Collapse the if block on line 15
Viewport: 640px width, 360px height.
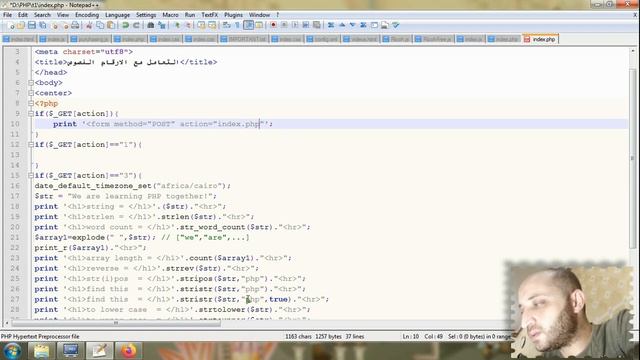[x=31, y=176]
